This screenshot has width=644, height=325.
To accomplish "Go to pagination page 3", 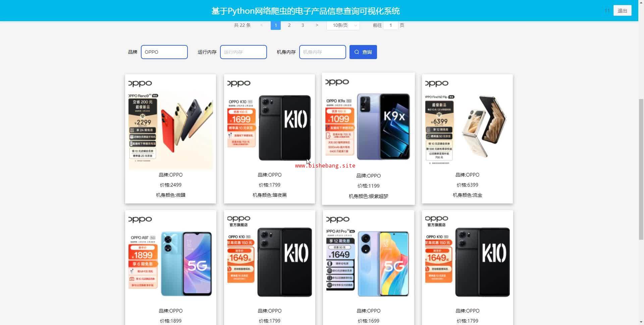I will pyautogui.click(x=303, y=25).
